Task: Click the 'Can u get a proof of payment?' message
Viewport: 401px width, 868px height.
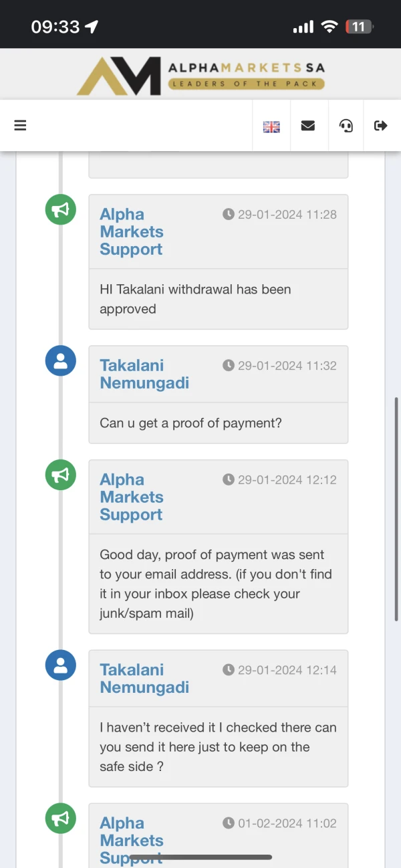Action: [x=190, y=423]
